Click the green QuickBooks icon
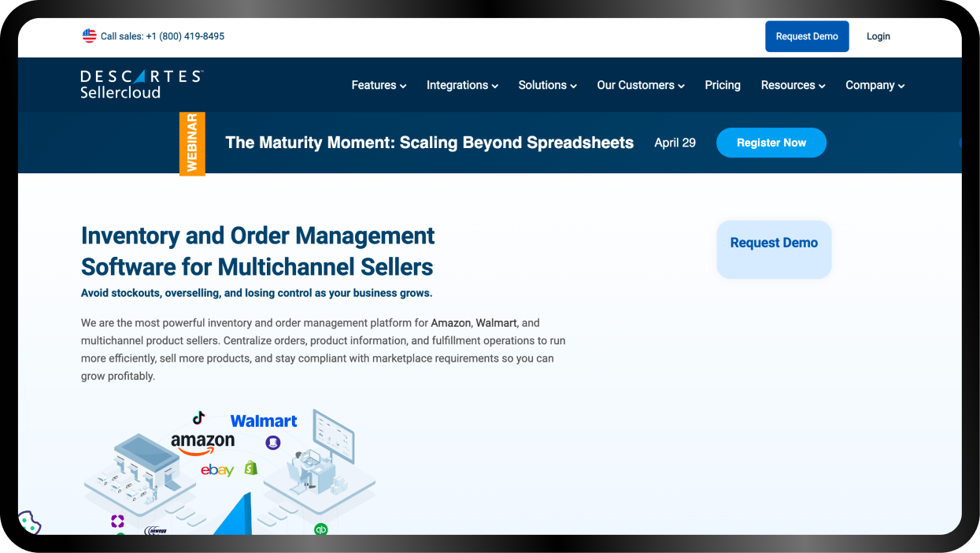The width and height of the screenshot is (980, 553). [x=320, y=529]
